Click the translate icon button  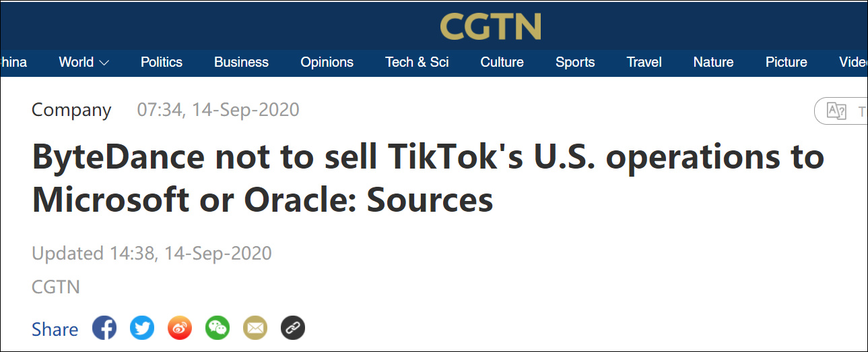(x=837, y=111)
